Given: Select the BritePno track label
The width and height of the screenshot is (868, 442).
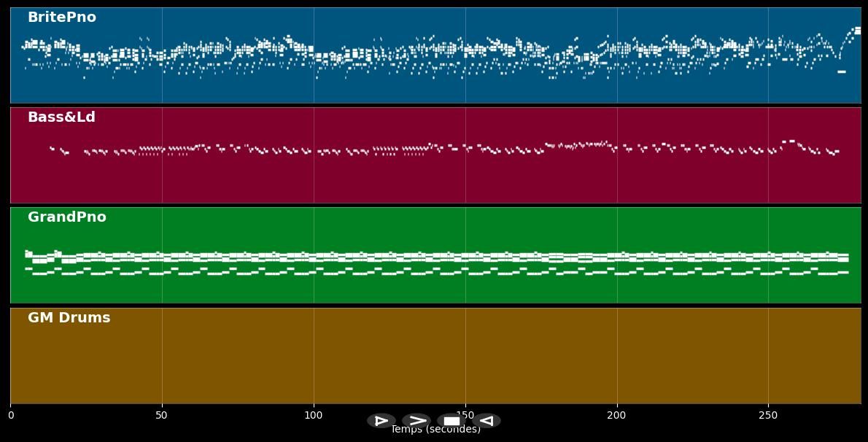Looking at the screenshot, I should [x=62, y=18].
